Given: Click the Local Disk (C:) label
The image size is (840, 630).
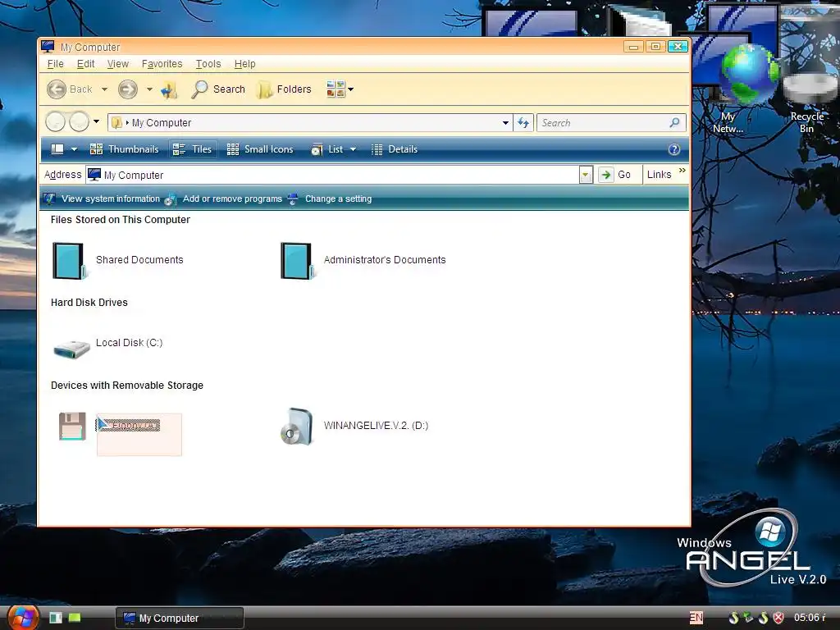Looking at the screenshot, I should pyautogui.click(x=129, y=343).
